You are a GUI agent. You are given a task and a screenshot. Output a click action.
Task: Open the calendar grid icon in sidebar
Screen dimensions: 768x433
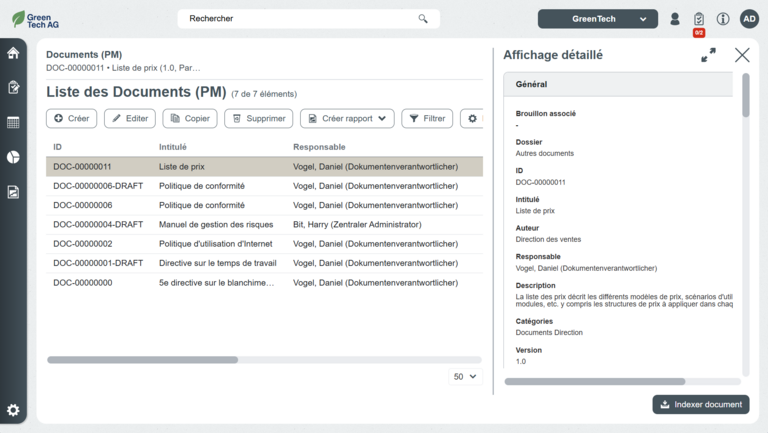(13, 122)
